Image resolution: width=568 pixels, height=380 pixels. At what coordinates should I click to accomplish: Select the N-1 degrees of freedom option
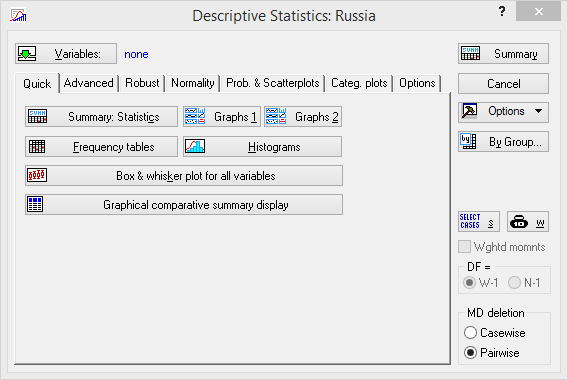[x=514, y=283]
